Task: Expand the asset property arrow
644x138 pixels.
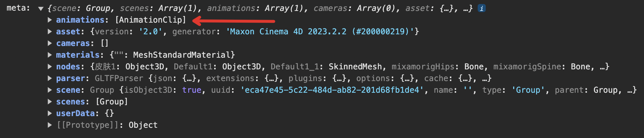Action: (x=50, y=31)
